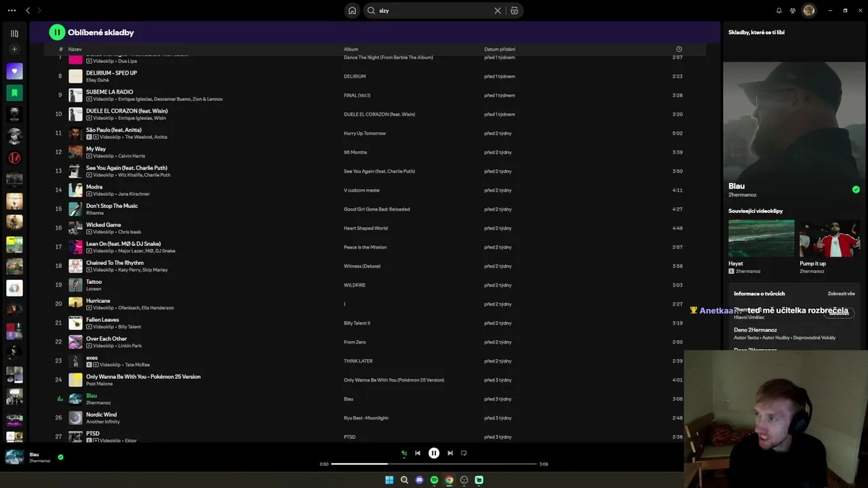Pause with the green header button
The height and width of the screenshot is (488, 868).
click(x=57, y=32)
